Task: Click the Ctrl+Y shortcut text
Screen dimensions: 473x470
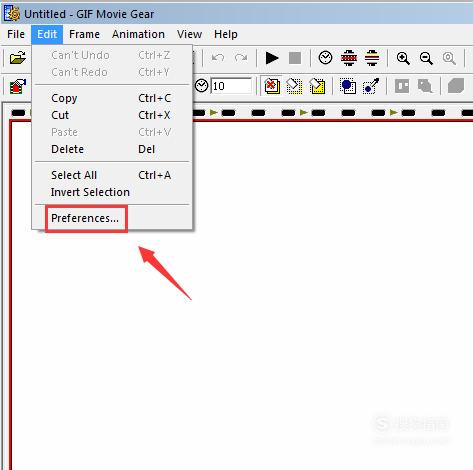Action: tap(154, 72)
